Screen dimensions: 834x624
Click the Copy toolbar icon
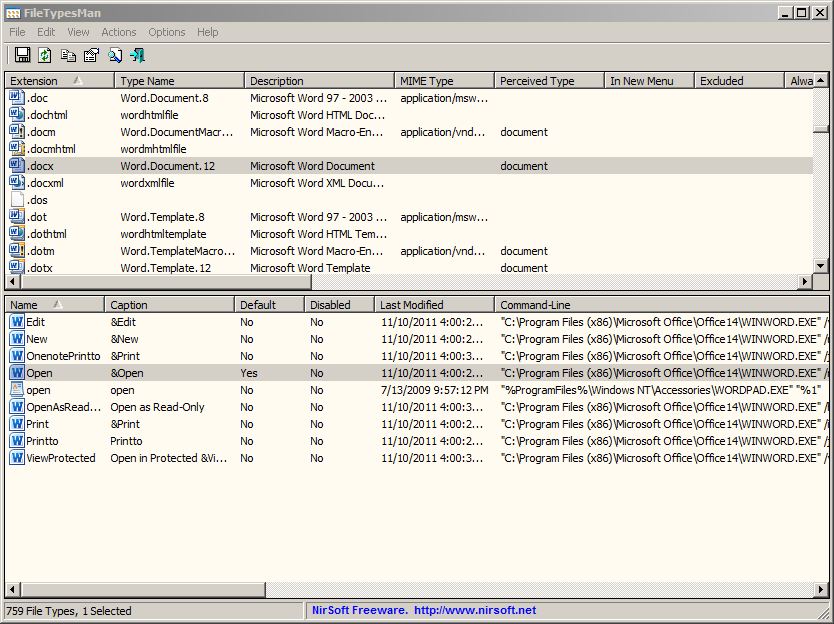pyautogui.click(x=68, y=55)
